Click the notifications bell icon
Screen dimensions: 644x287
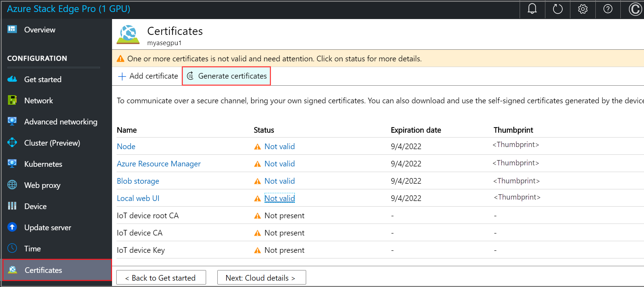click(532, 9)
